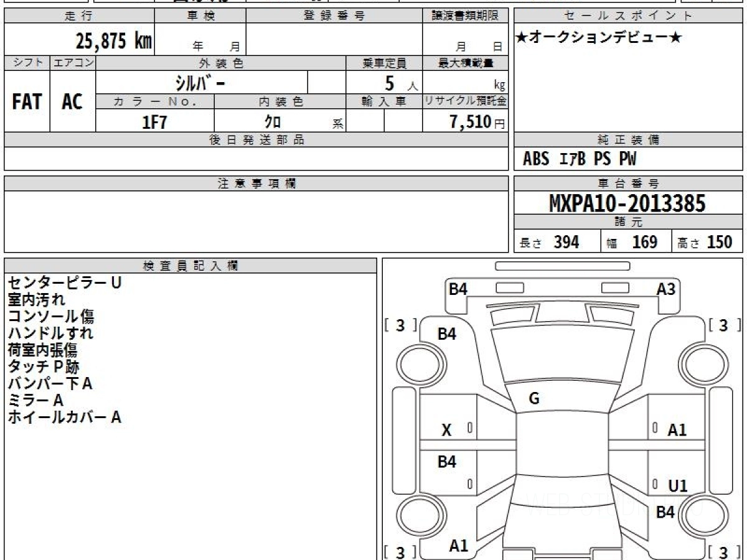Click the AC air conditioner cell

[x=72, y=102]
